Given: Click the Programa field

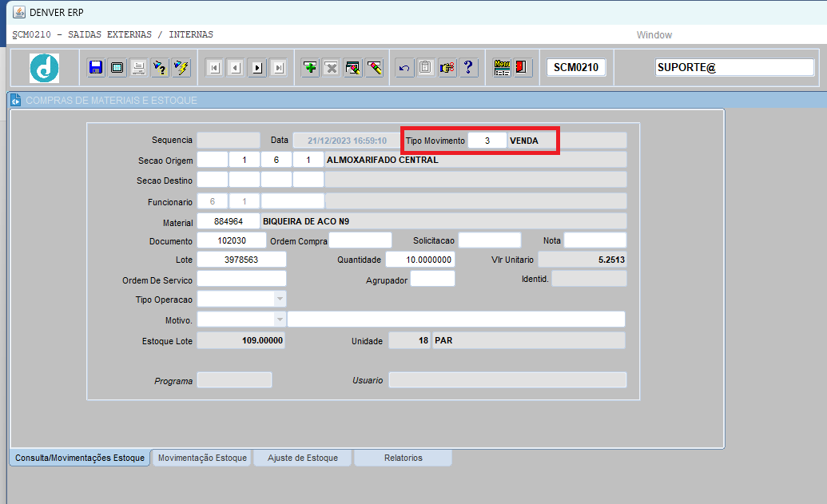Looking at the screenshot, I should (235, 379).
